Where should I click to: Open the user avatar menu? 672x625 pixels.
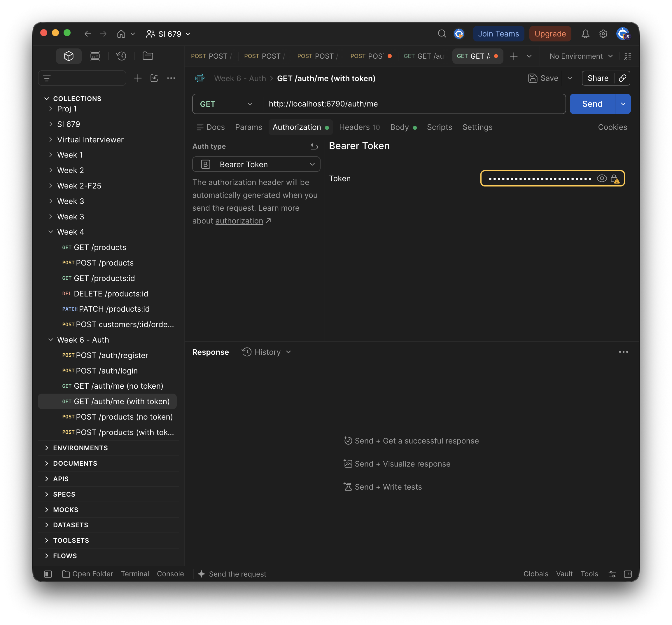click(623, 34)
